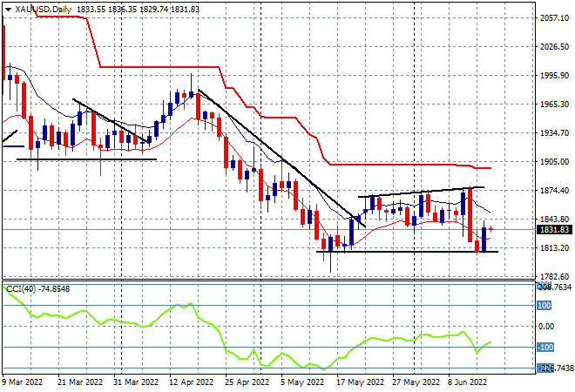Click the short blue horizontal line at left edge
The width and height of the screenshot is (575, 392).
13,146
